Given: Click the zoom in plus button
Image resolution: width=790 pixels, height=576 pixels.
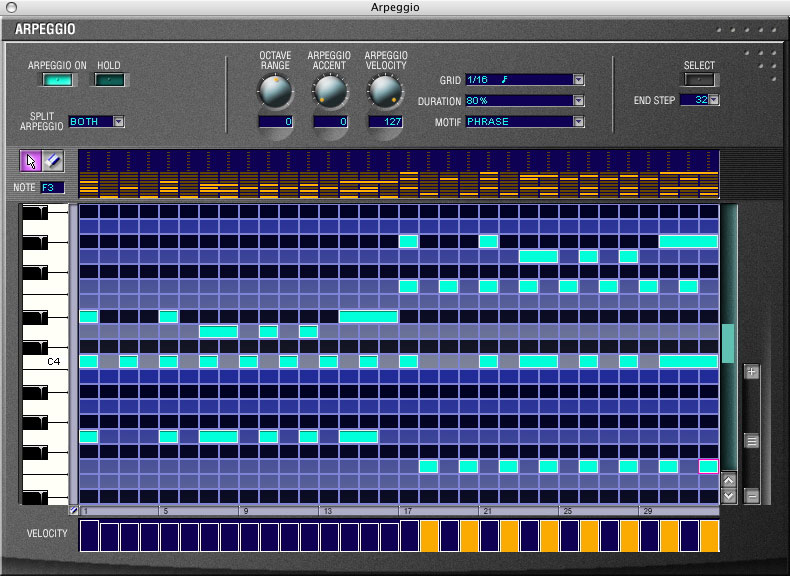Looking at the screenshot, I should pos(752,372).
